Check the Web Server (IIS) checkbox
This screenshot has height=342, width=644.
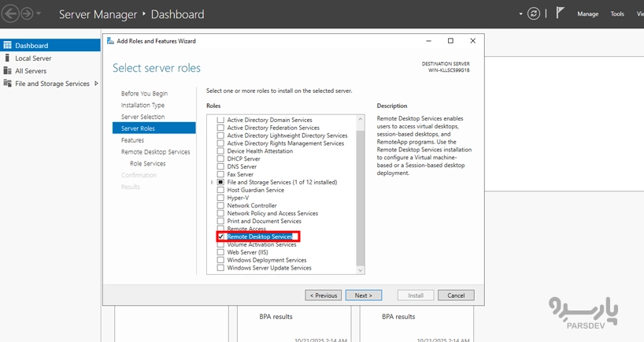coord(221,252)
